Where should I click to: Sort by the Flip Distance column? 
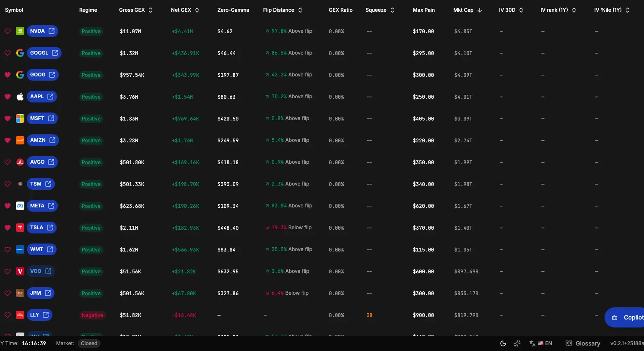[283, 10]
